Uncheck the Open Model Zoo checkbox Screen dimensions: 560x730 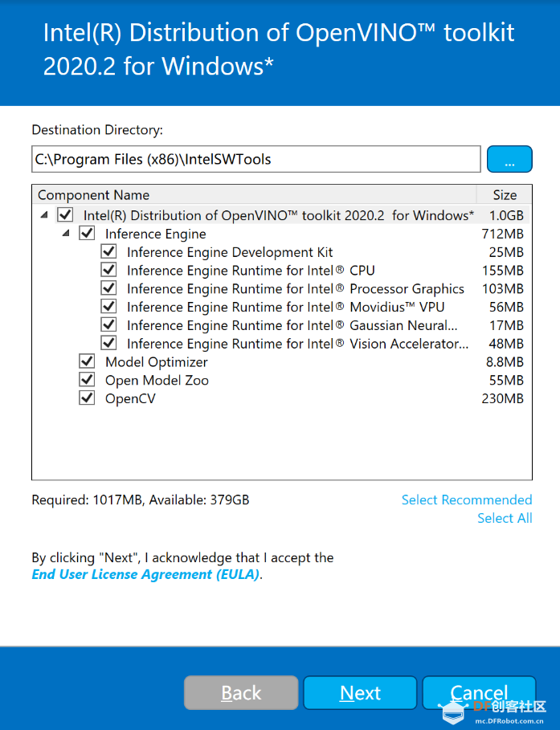87,379
